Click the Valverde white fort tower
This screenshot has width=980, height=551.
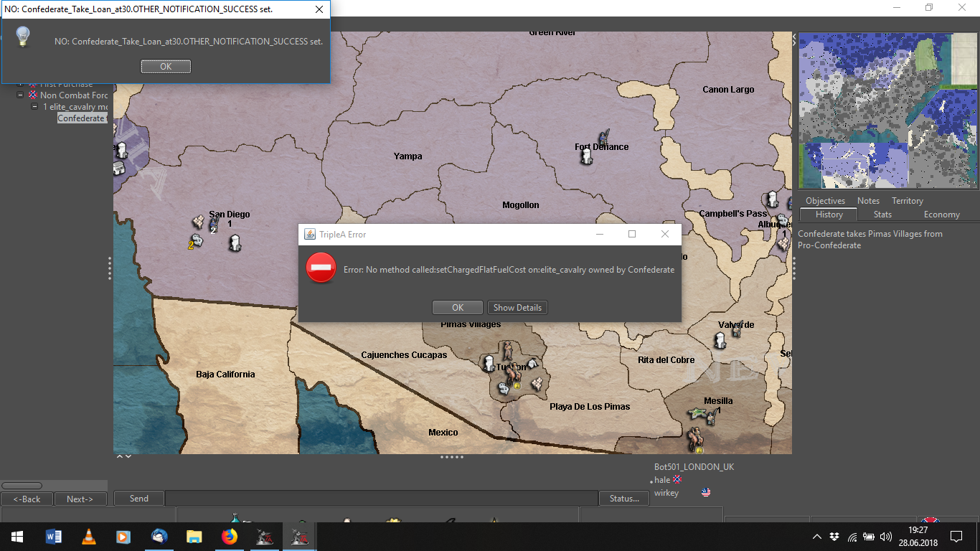[x=720, y=341]
